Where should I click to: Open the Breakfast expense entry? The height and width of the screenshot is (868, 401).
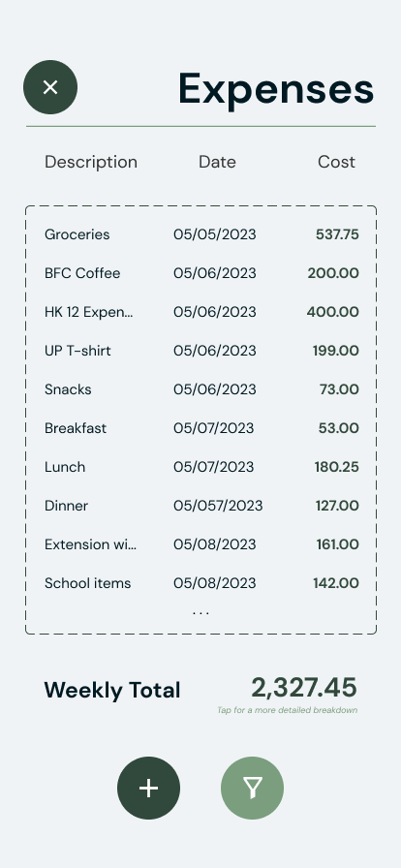tap(201, 428)
